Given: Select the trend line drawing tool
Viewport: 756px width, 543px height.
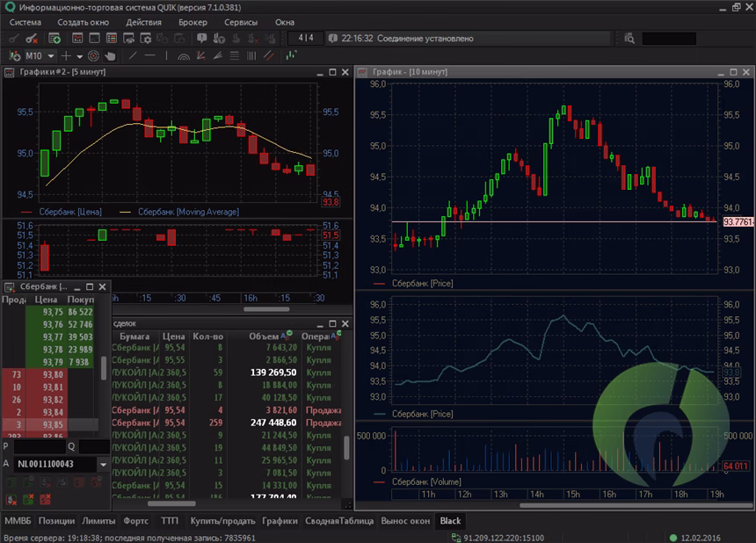Looking at the screenshot, I should point(133,56).
